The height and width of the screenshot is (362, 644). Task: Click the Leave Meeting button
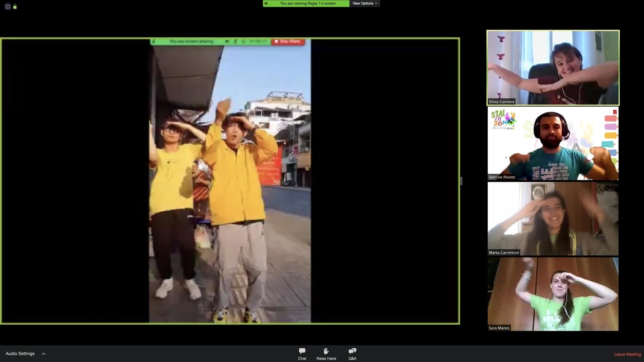click(627, 354)
